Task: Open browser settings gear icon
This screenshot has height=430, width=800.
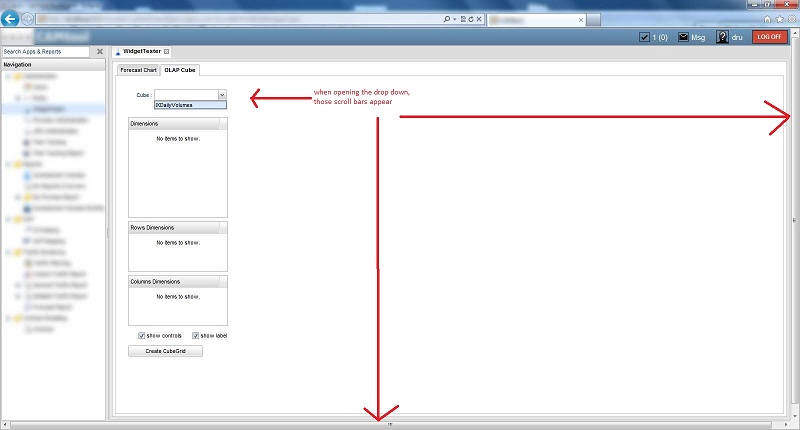Action: (x=791, y=19)
